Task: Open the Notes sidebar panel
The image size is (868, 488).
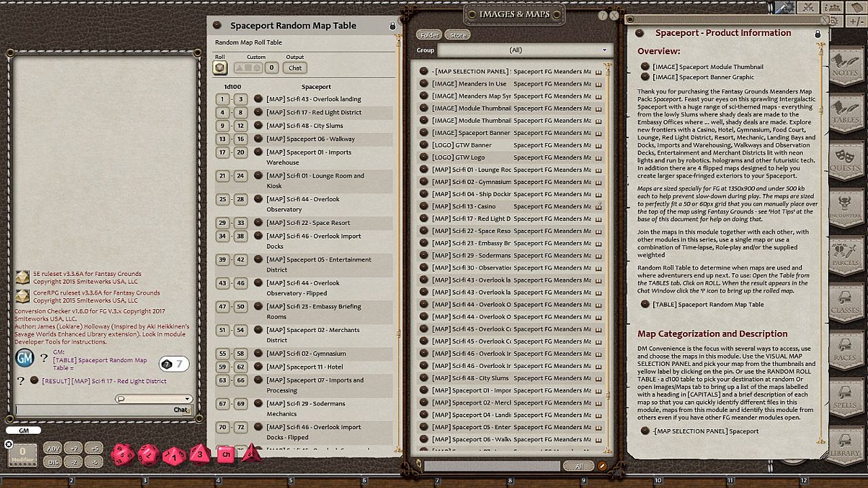Action: [845, 66]
